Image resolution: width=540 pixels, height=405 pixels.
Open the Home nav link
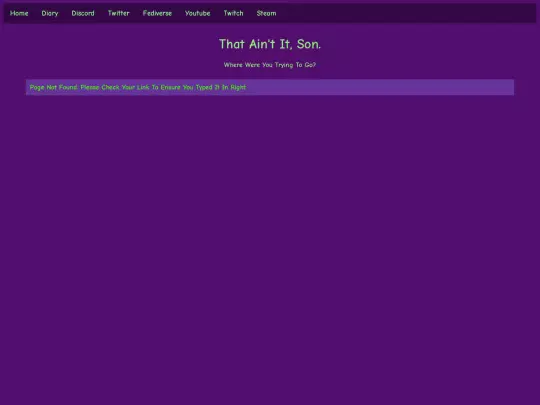(x=19, y=13)
